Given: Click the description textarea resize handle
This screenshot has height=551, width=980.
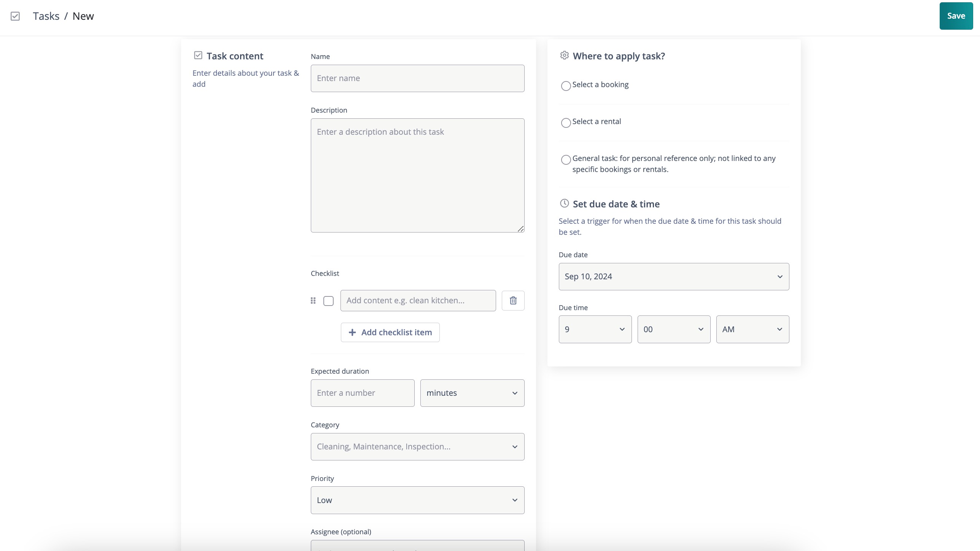Looking at the screenshot, I should 520,229.
